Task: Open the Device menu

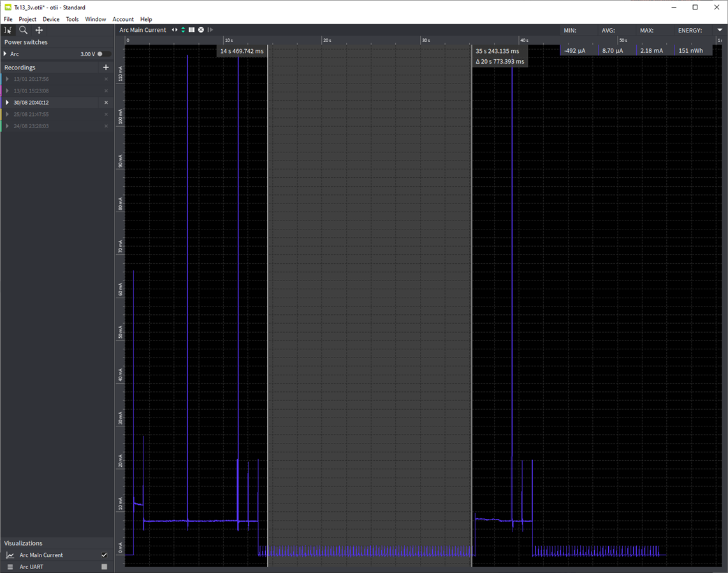Action: click(51, 19)
